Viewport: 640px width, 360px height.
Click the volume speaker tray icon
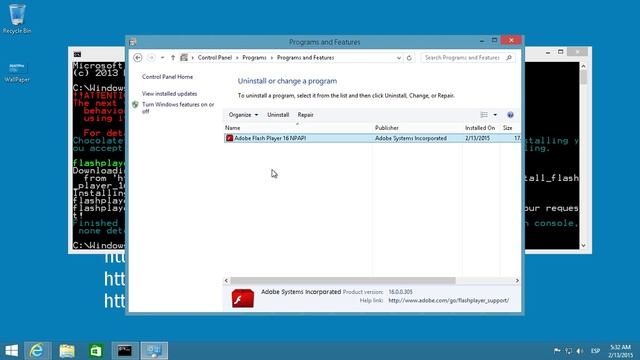click(580, 351)
